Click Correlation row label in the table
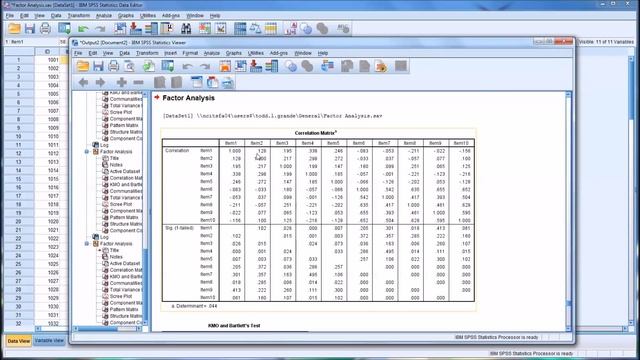This screenshot has width=640, height=360. 177,151
